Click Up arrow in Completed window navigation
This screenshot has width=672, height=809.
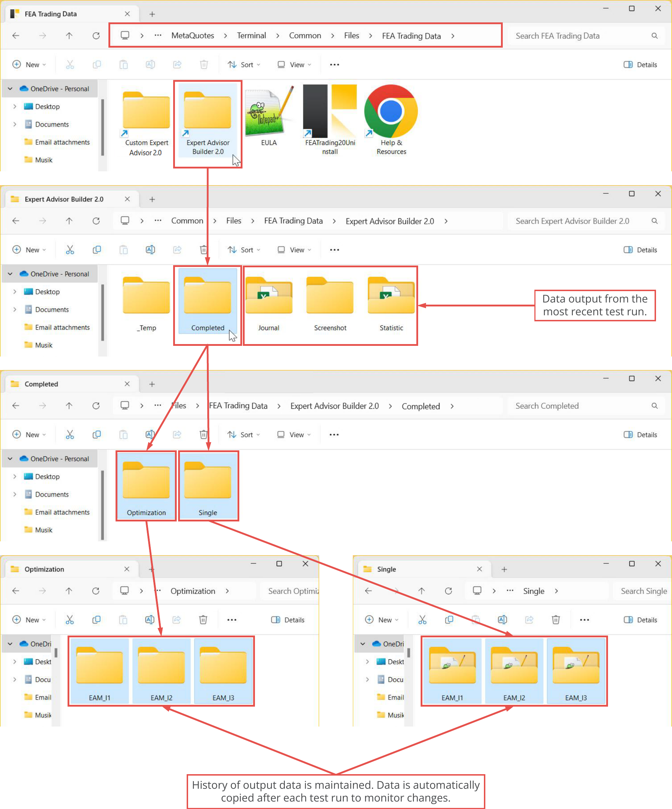(69, 406)
